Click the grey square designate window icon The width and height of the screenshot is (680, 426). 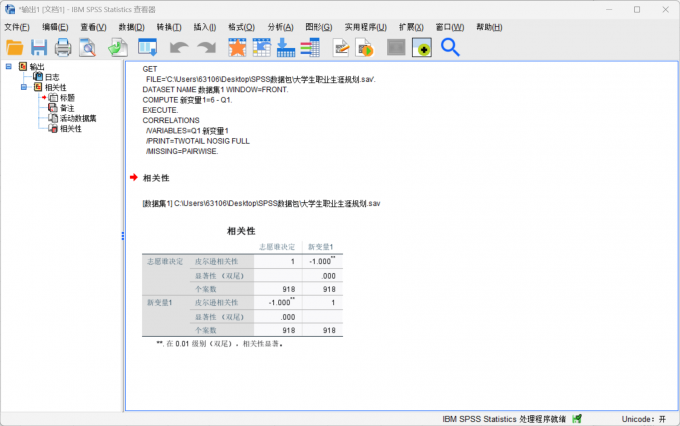396,47
